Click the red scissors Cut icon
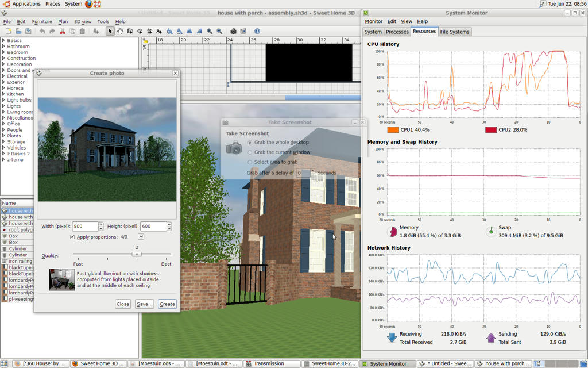The image size is (588, 368). click(63, 31)
